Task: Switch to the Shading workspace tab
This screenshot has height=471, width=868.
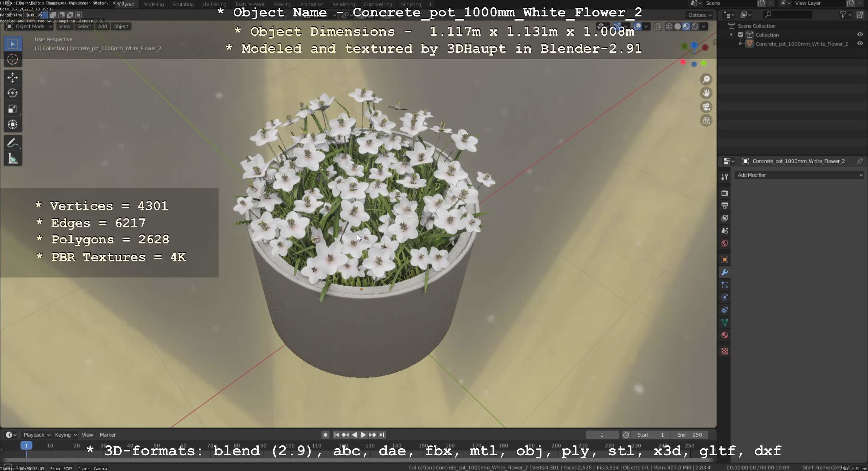Action: (282, 4)
